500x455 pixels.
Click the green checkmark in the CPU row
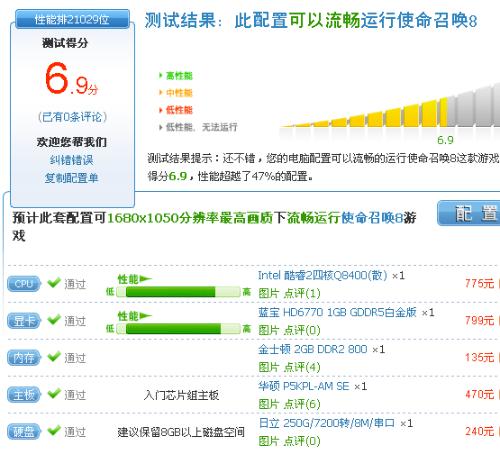tap(54, 283)
